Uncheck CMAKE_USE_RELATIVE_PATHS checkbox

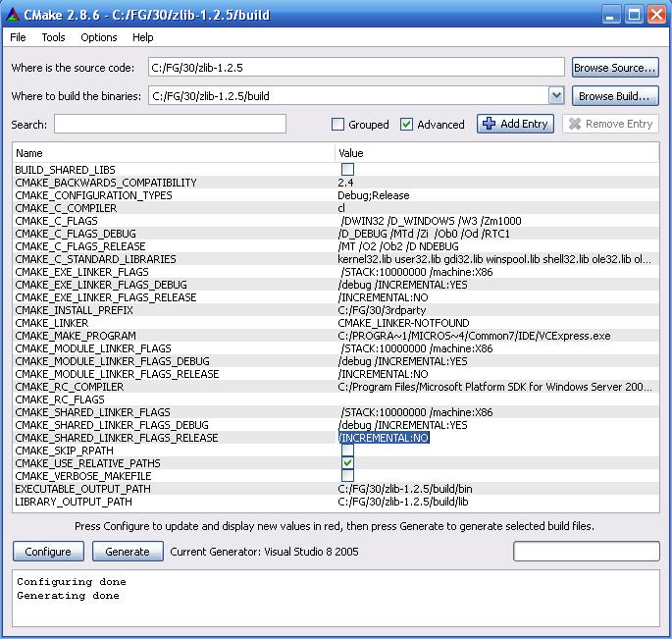pos(347,463)
